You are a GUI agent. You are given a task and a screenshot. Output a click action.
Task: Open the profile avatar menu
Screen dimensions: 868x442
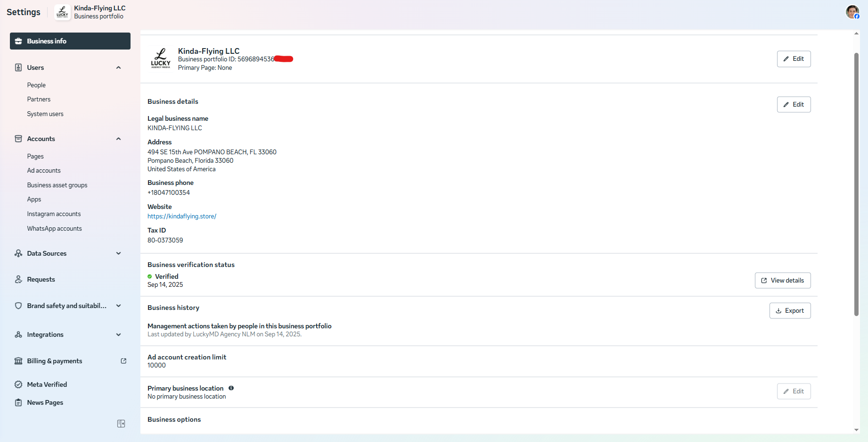[x=852, y=12]
